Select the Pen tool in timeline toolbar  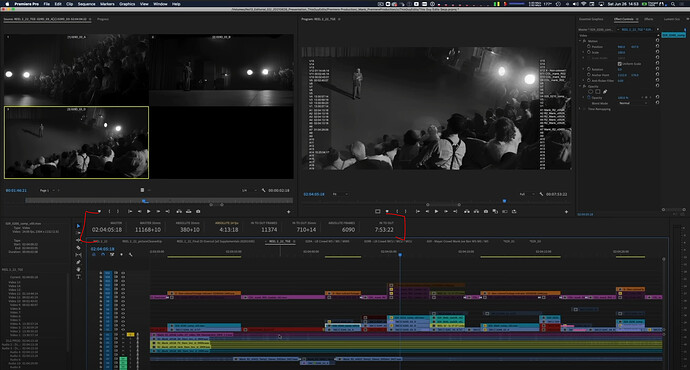coord(79,262)
